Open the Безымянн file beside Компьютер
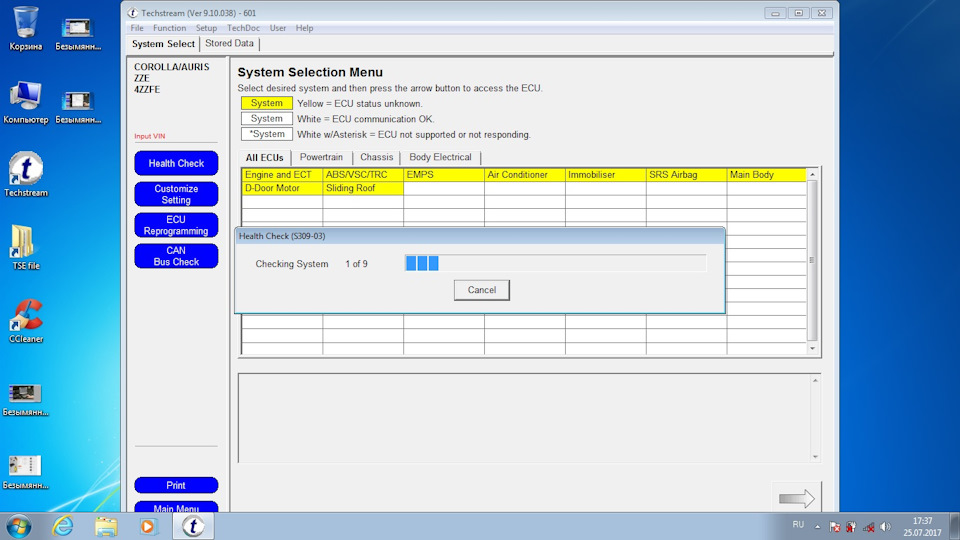Screen dimensions: 960x540 coord(78,107)
